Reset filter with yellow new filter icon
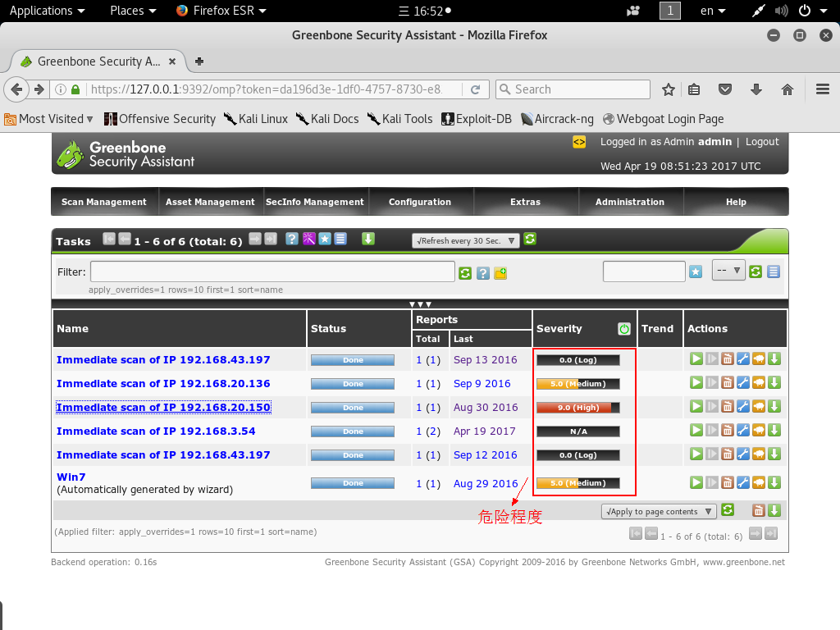Viewport: 840px width, 630px height. click(500, 273)
